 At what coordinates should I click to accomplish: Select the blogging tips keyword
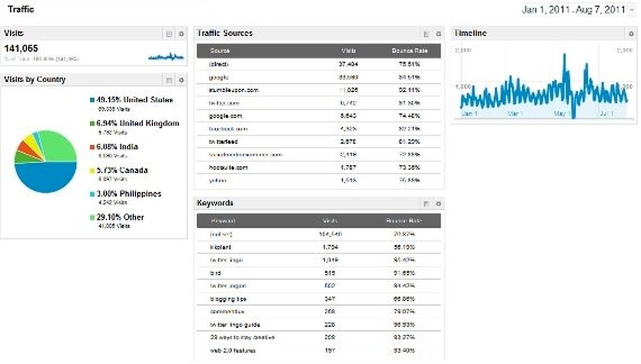pyautogui.click(x=228, y=299)
